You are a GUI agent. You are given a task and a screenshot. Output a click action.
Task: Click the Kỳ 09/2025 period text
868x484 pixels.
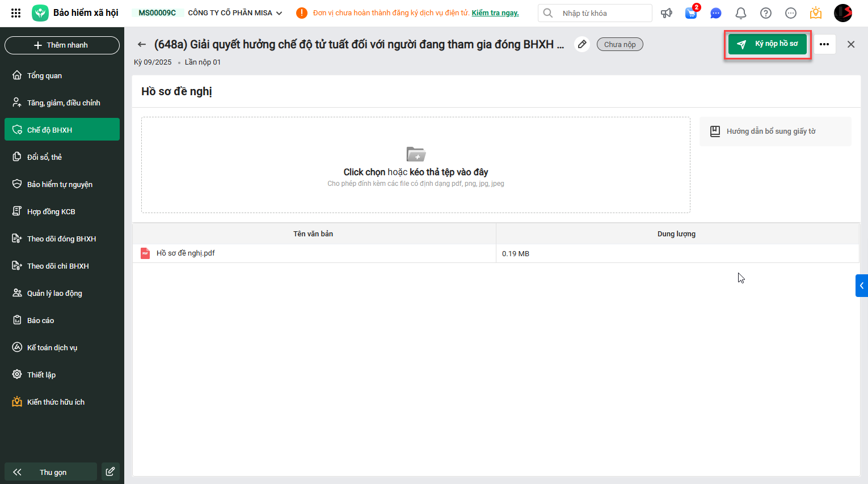pyautogui.click(x=153, y=62)
